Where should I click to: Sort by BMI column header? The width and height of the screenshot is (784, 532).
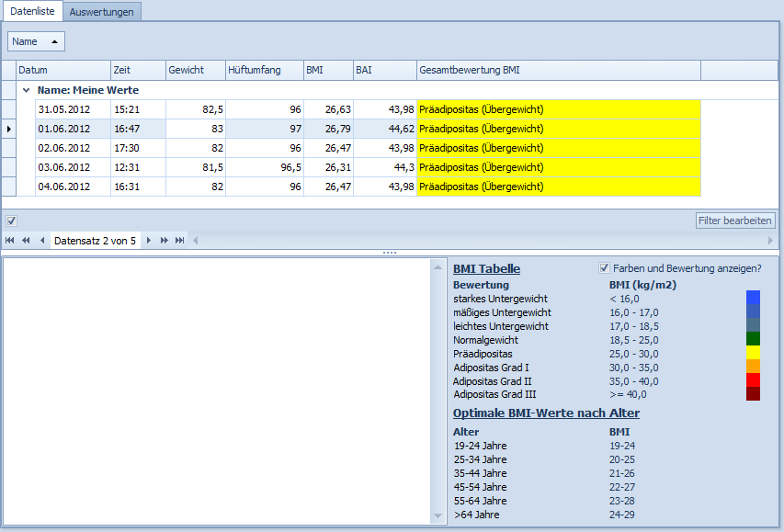[328, 70]
